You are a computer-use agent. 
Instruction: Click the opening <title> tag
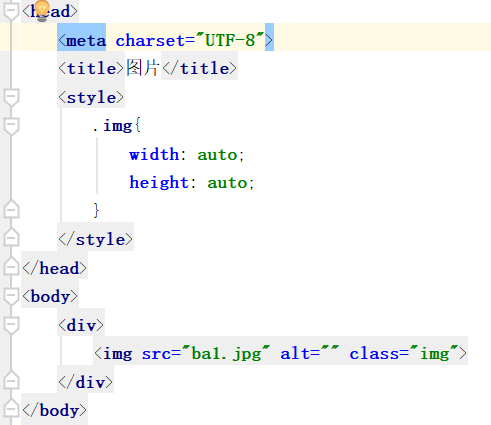91,68
